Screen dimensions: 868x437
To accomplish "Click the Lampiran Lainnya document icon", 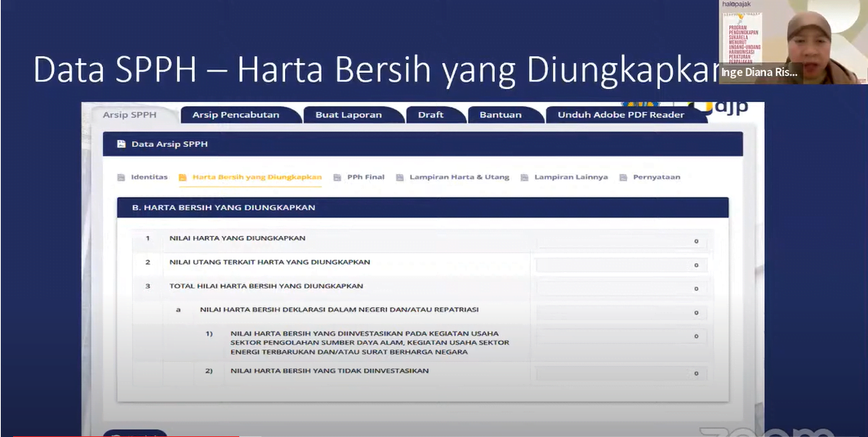I will tap(525, 177).
